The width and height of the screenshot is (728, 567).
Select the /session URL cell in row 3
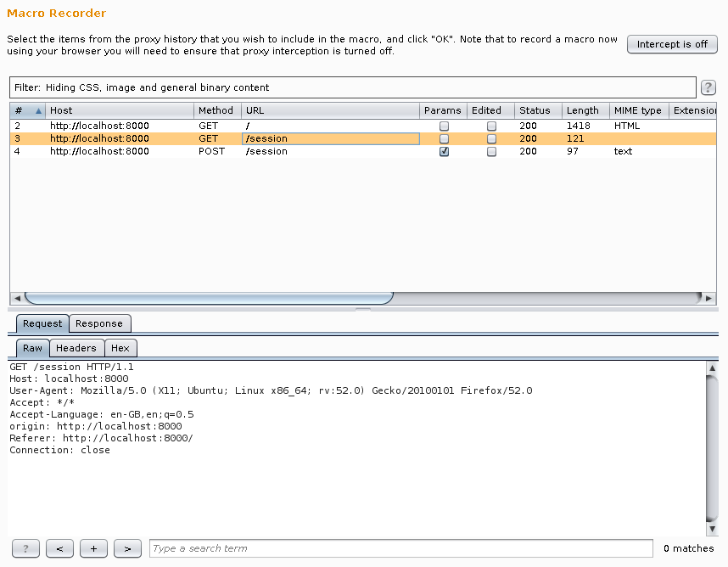(330, 138)
